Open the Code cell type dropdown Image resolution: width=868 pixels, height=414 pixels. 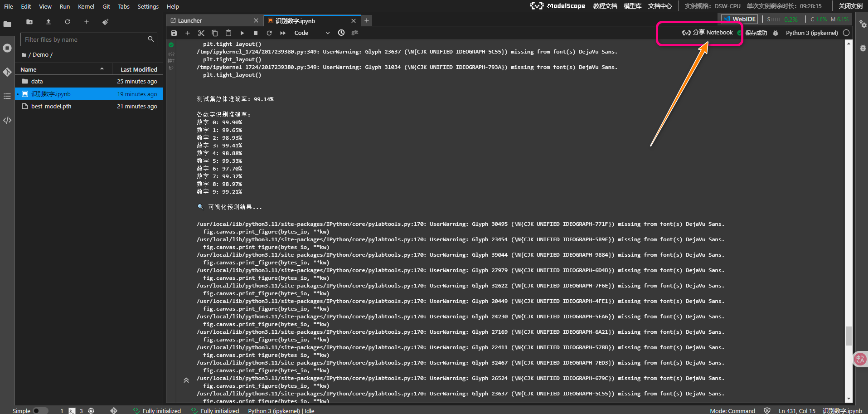pyautogui.click(x=312, y=33)
